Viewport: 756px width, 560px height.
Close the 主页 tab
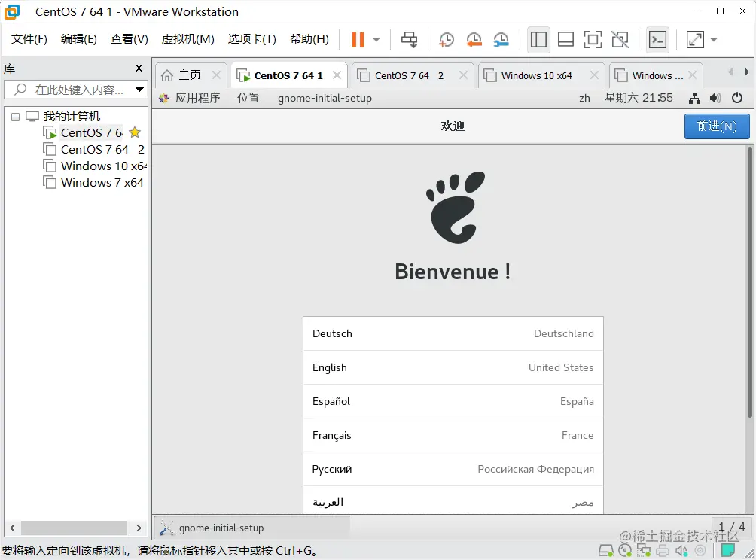[x=216, y=75]
